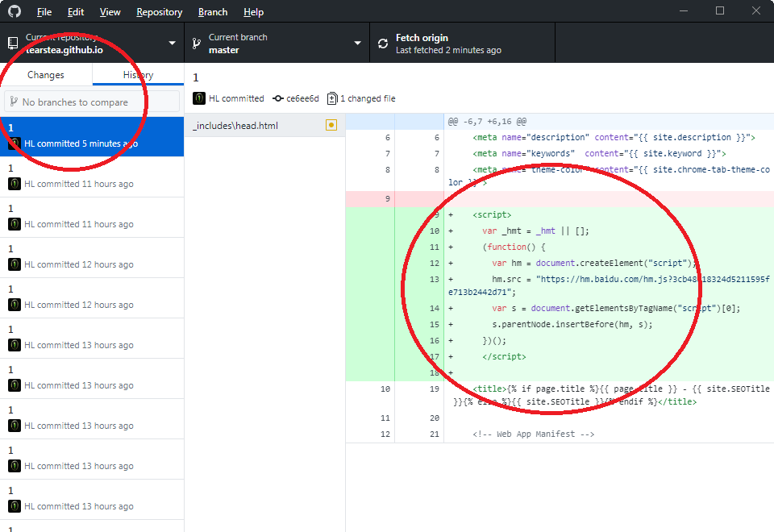The image size is (774, 532).
Task: Switch to the History tab
Action: pyautogui.click(x=138, y=74)
